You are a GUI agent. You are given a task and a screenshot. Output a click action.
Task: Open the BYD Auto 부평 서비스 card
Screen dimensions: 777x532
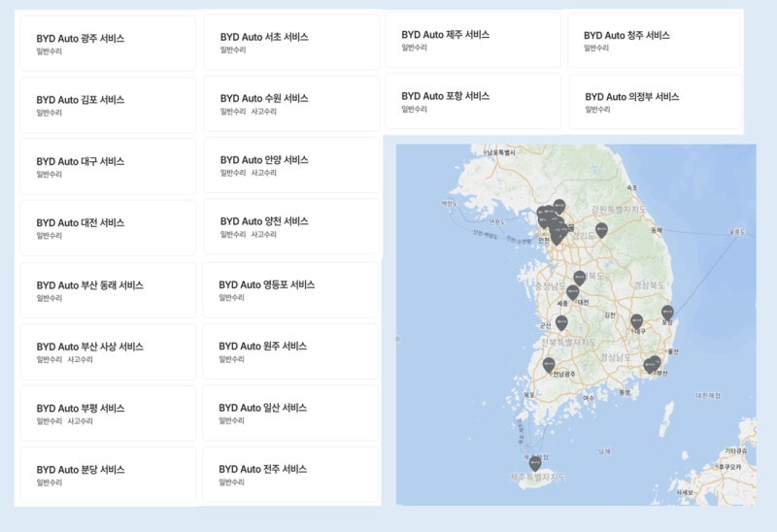(108, 414)
